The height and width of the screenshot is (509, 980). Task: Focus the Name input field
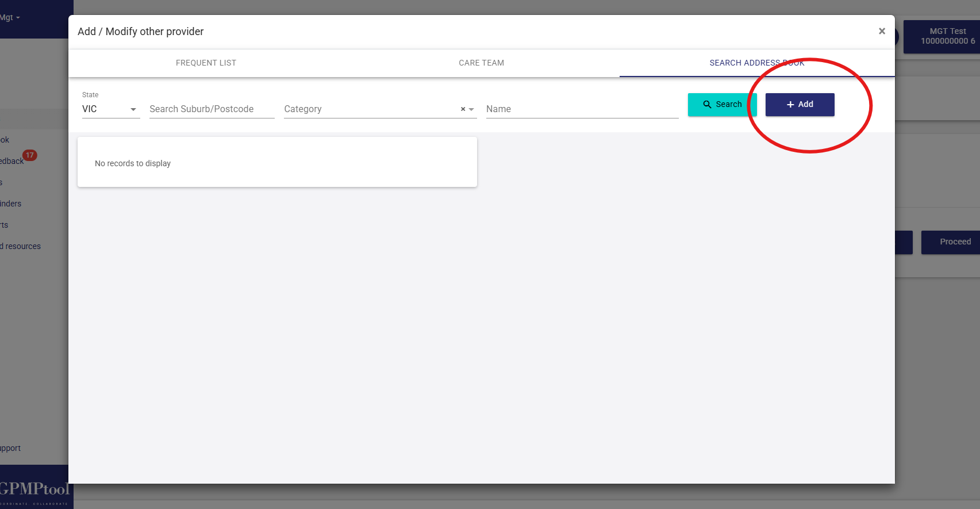(582, 109)
